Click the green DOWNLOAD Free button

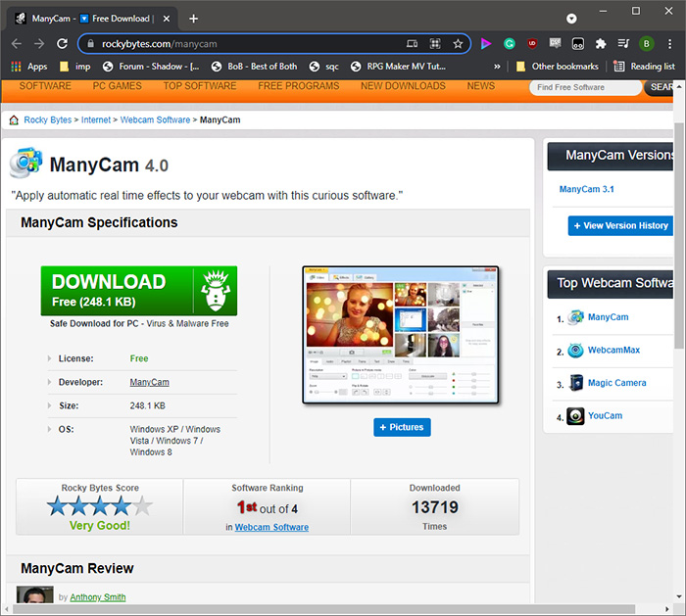[x=139, y=291]
